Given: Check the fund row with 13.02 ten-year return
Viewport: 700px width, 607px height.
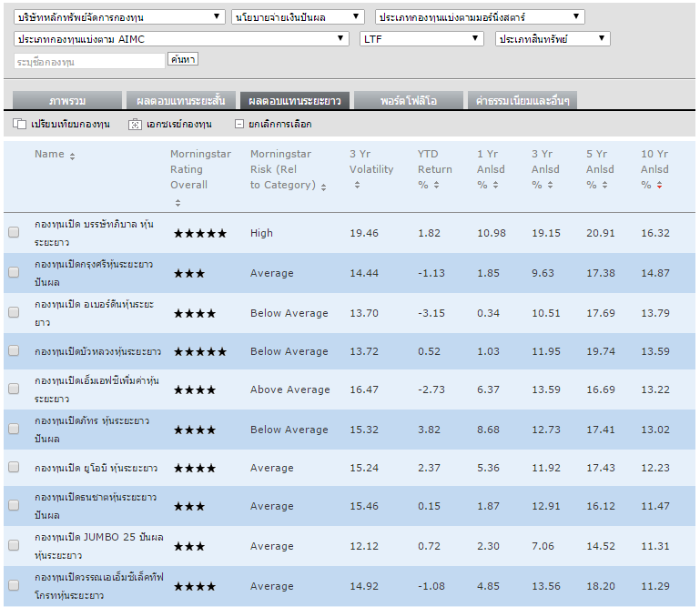Looking at the screenshot, I should pos(14,429).
